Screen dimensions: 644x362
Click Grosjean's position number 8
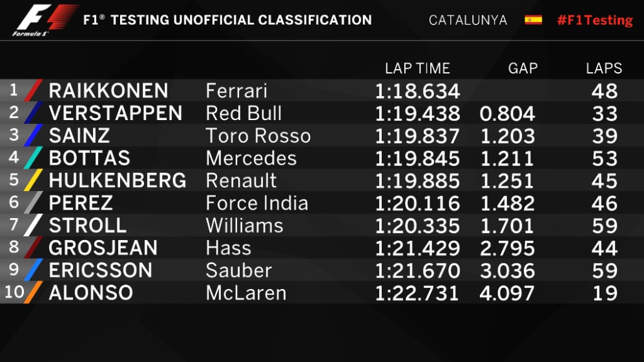[14, 247]
